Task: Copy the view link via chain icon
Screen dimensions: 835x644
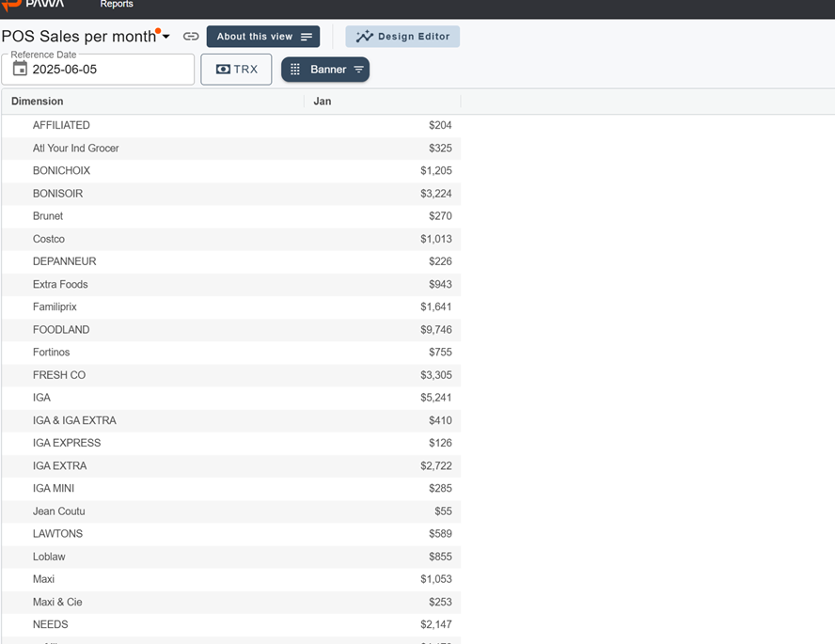Action: tap(191, 36)
